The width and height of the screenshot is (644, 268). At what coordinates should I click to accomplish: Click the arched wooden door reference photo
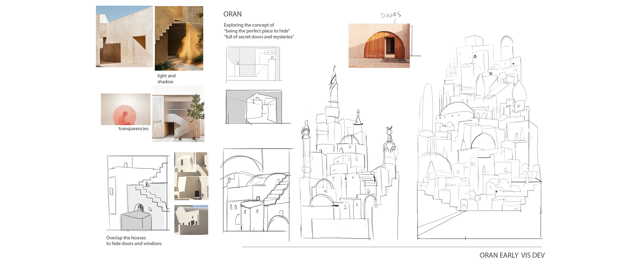click(x=379, y=46)
